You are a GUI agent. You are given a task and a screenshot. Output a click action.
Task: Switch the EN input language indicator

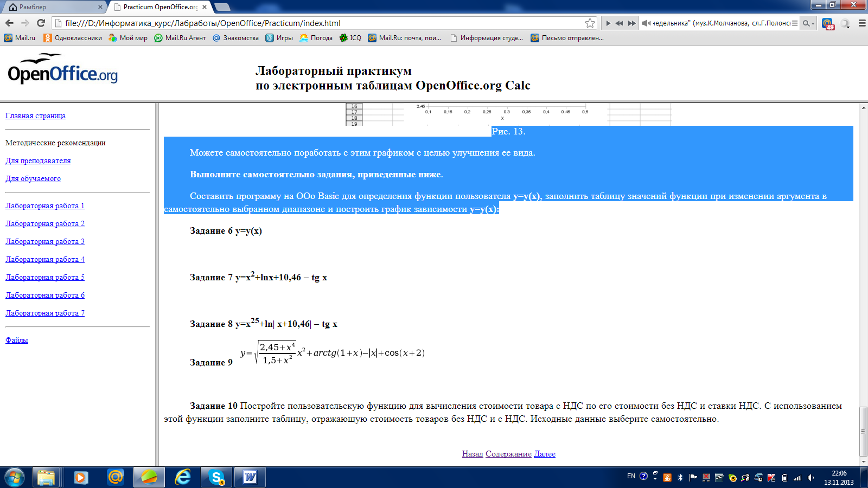click(631, 476)
